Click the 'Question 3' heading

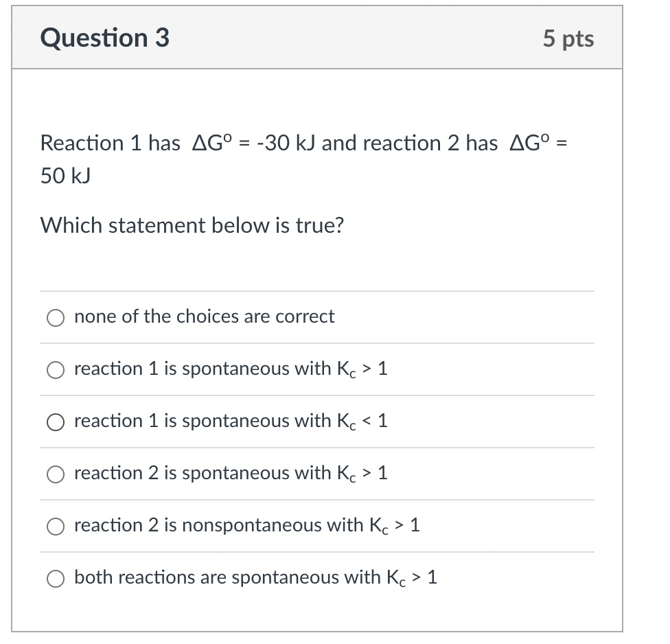pyautogui.click(x=104, y=38)
